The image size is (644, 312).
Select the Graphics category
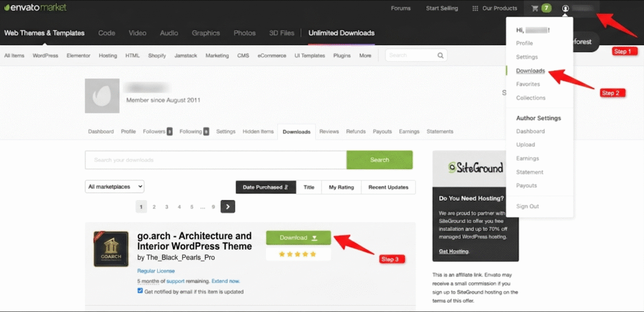pos(206,33)
